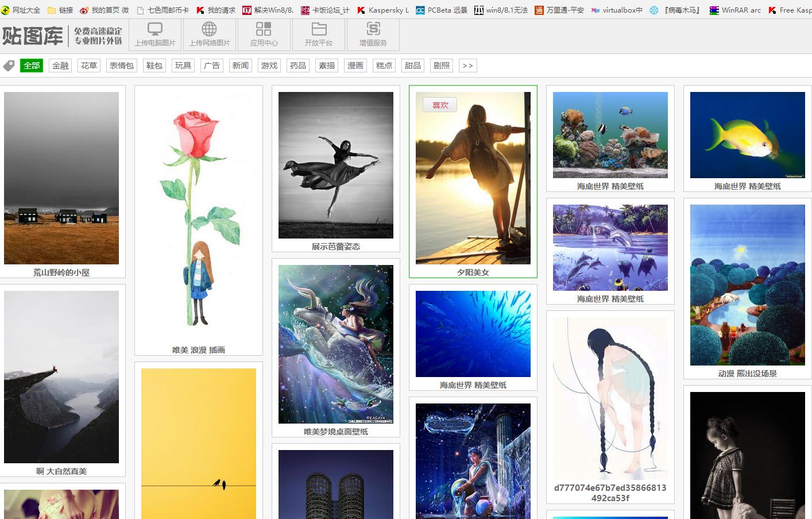Open the twin towers night thumbnail

tap(336, 485)
